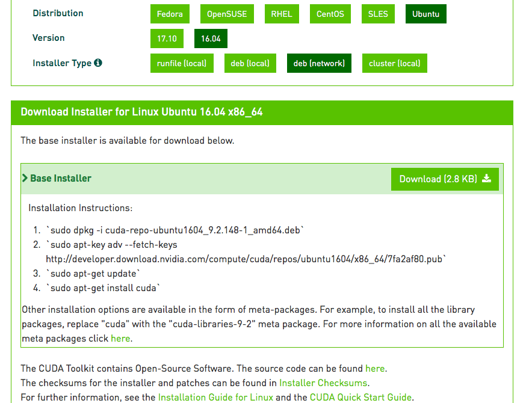
Task: Click the dpkg install command line
Action: [x=175, y=230]
